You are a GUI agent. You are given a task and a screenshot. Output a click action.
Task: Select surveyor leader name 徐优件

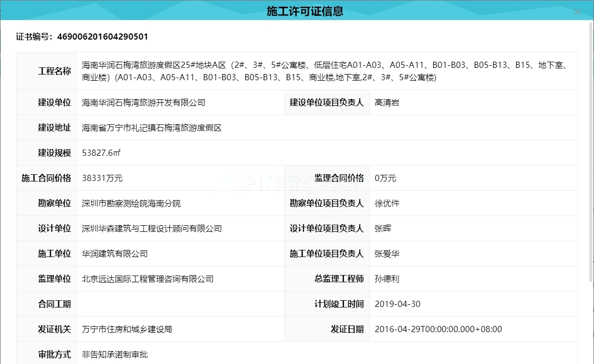coord(386,203)
